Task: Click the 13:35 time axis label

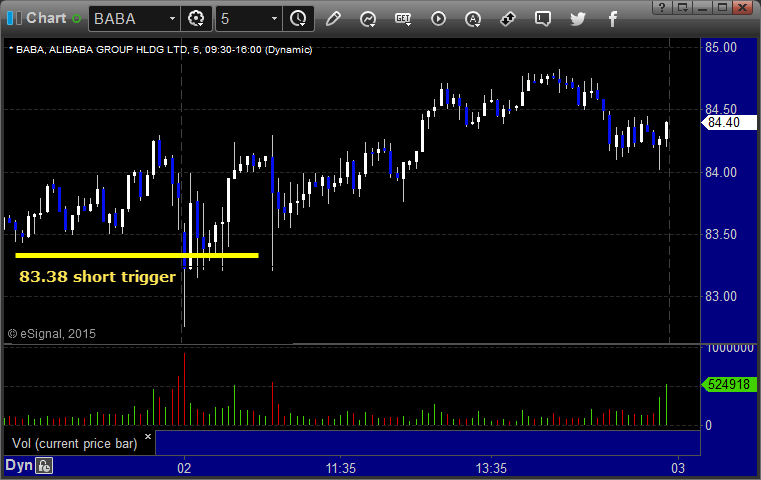Action: point(491,468)
